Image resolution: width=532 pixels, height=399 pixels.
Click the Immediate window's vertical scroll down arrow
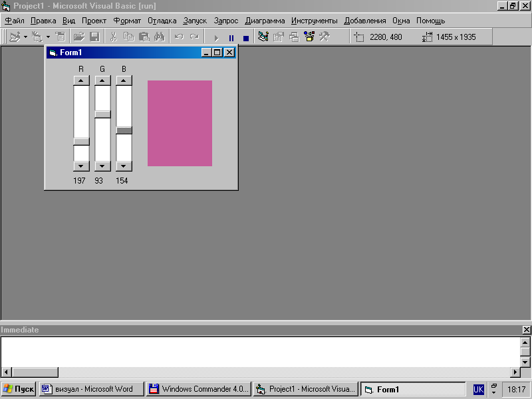[525, 362]
